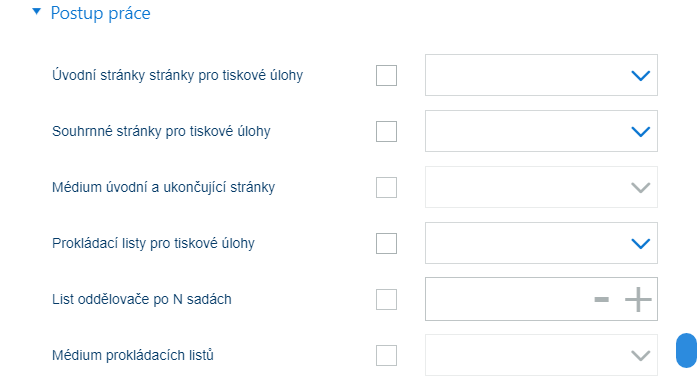
Task: Open Médium úvodní a ukončující stránky dropdown
Action: (541, 187)
